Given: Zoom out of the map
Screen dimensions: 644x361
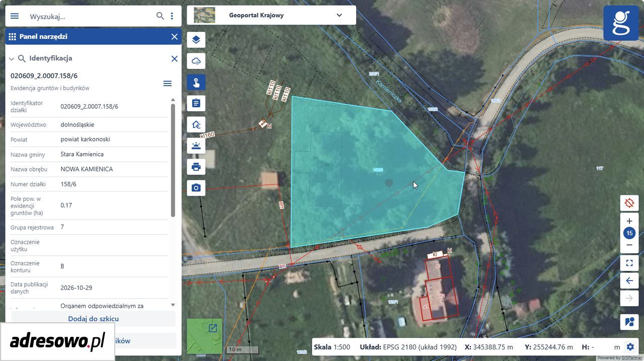Looking at the screenshot, I should (629, 245).
